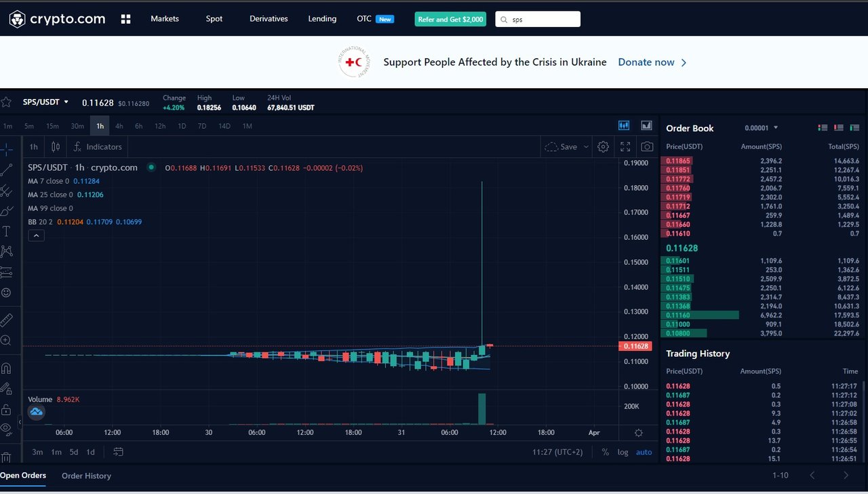Open the Spot menu
Screen dimensions: 868x494
[x=214, y=19]
